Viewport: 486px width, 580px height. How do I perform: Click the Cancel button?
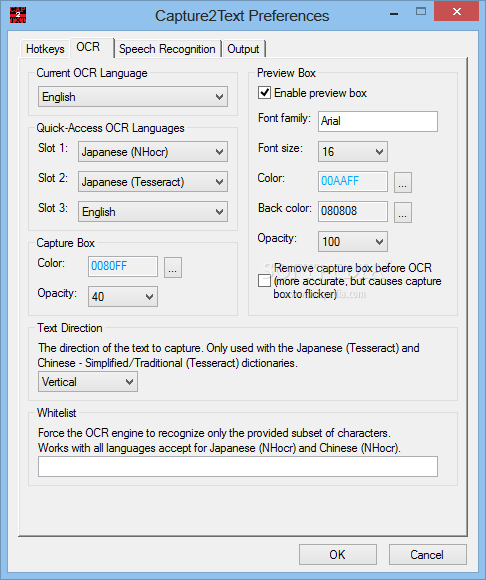(427, 554)
